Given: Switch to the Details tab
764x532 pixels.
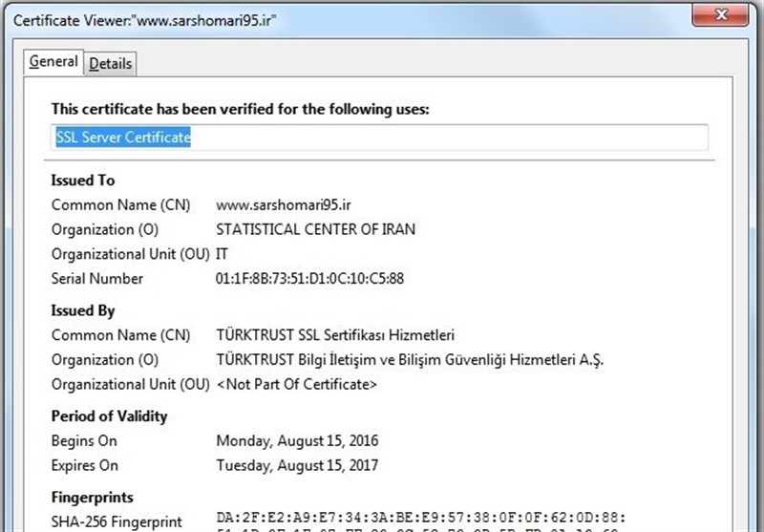Looking at the screenshot, I should click(111, 64).
